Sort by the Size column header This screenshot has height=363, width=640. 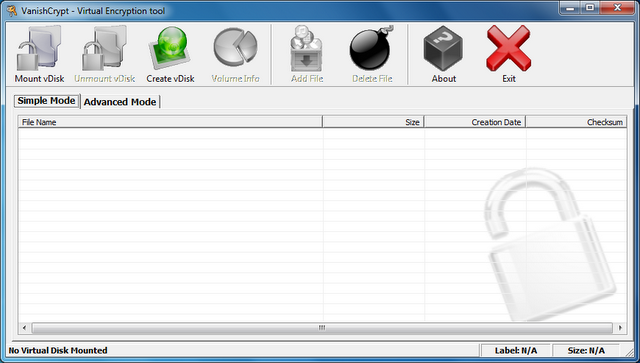[373, 122]
